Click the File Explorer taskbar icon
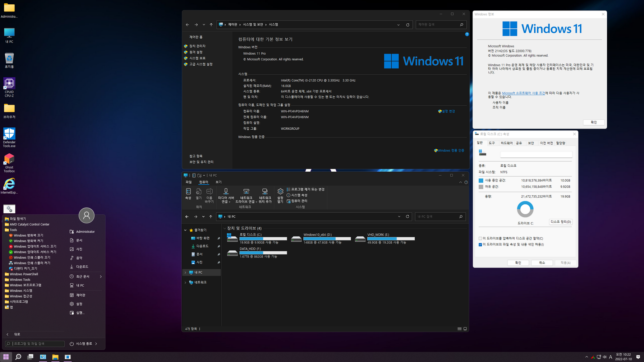The image size is (644, 362). [55, 357]
